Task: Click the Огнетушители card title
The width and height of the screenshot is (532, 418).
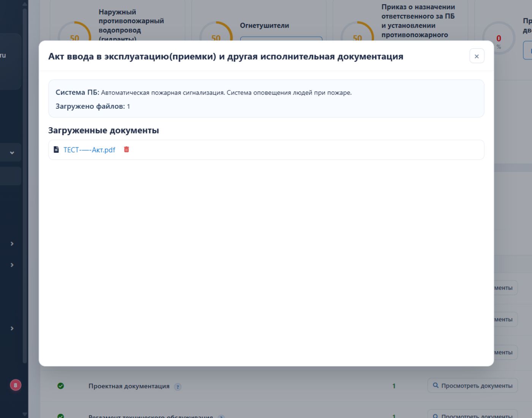Action: point(264,25)
